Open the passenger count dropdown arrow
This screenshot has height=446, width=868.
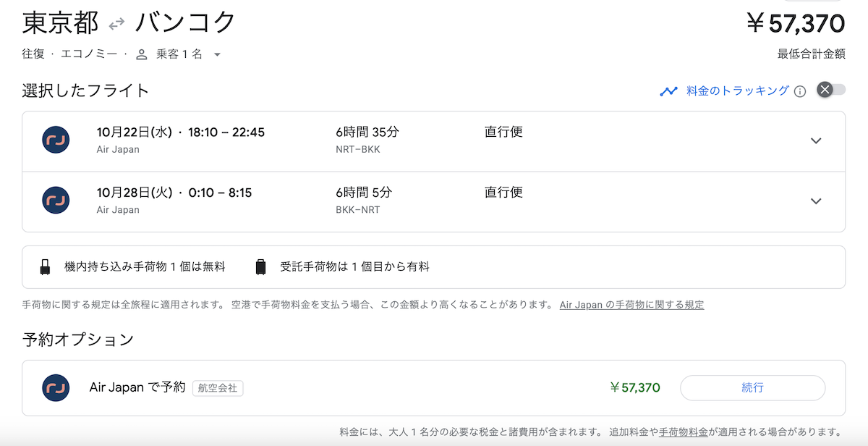tap(217, 55)
